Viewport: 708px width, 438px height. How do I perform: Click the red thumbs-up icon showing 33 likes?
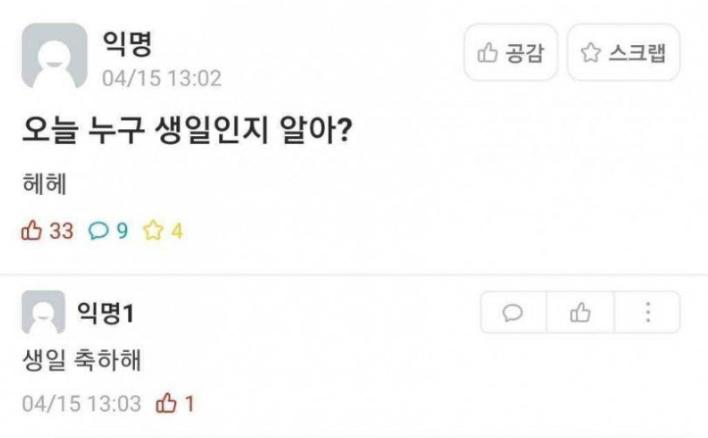coord(32,232)
